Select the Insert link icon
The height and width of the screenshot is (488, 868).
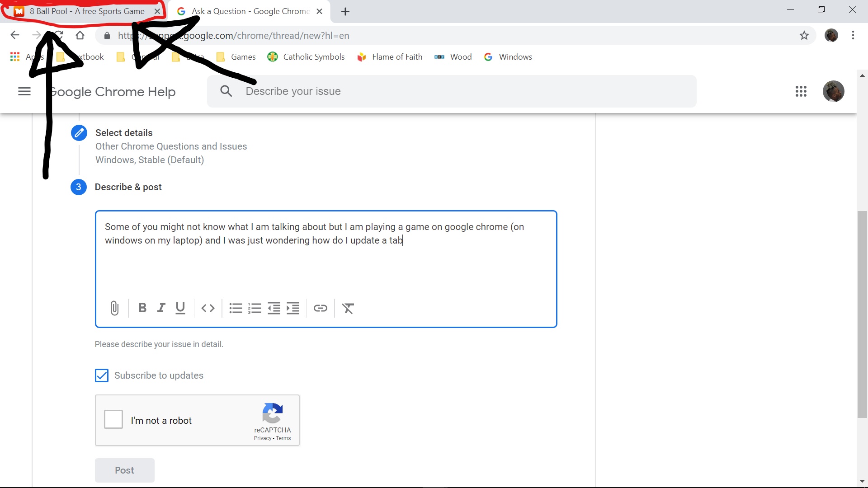[x=320, y=308]
